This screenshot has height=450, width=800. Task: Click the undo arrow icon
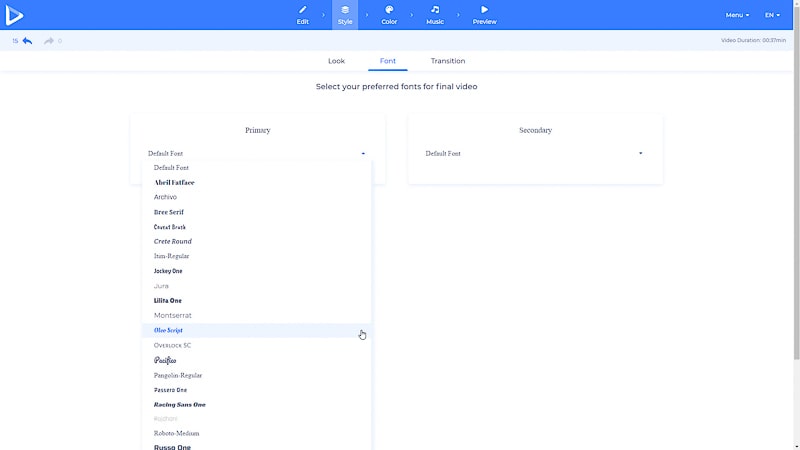[x=27, y=41]
